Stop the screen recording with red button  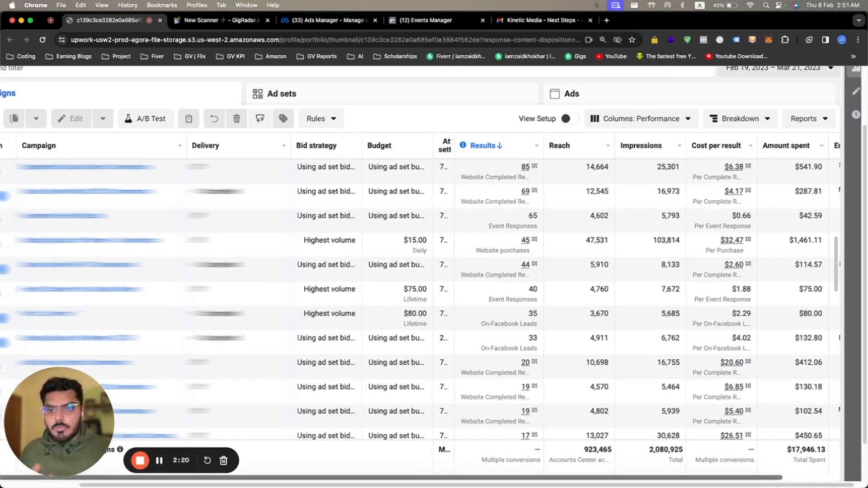[x=140, y=460]
